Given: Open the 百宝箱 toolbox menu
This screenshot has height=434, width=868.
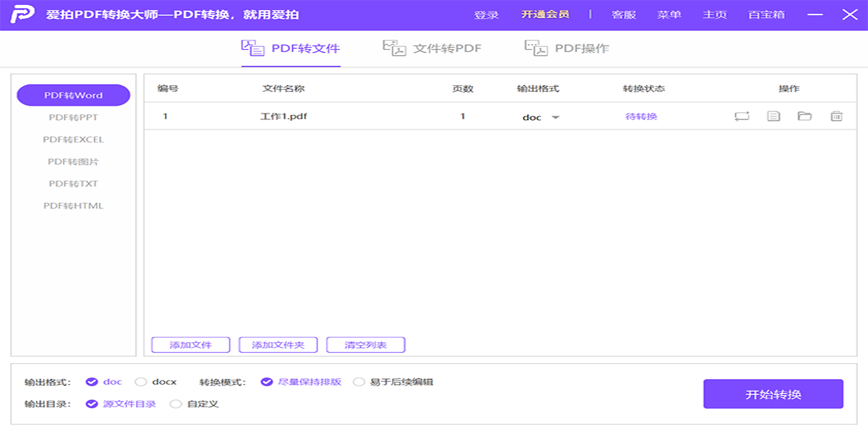Looking at the screenshot, I should 766,14.
